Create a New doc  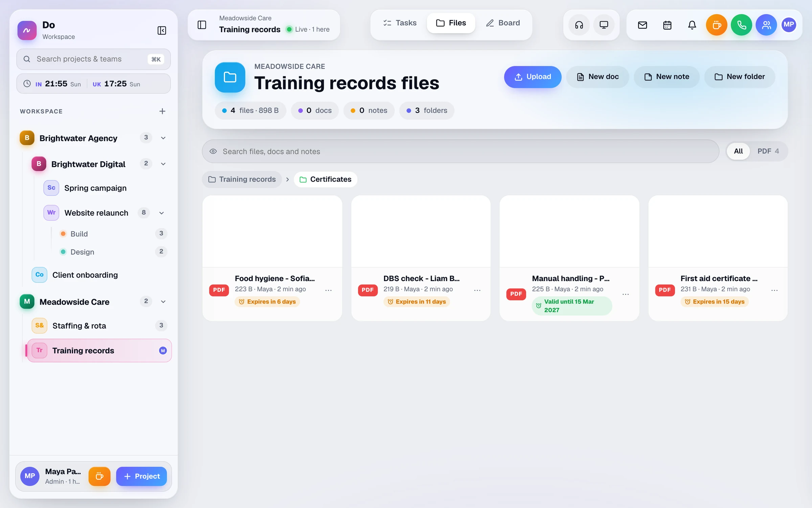point(597,77)
